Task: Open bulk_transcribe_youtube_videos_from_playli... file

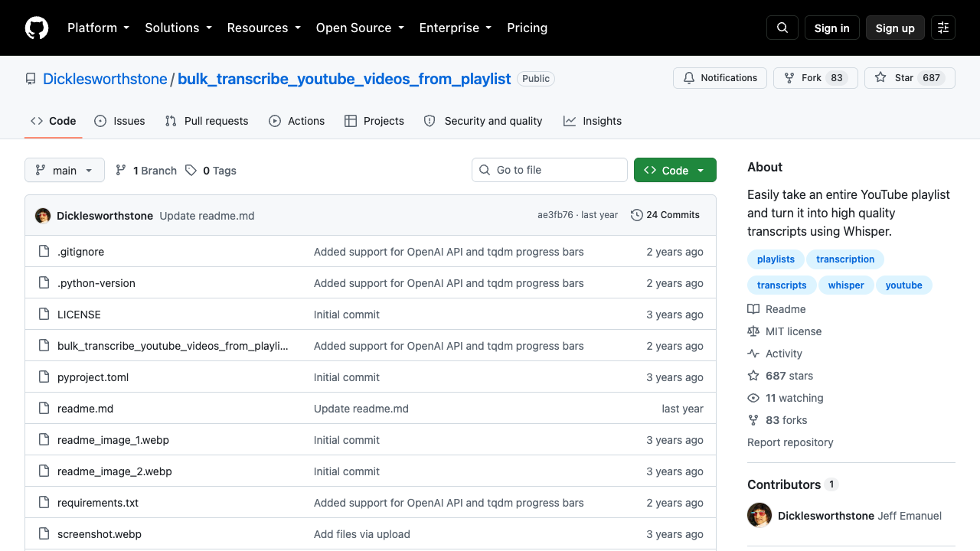Action: 173,346
